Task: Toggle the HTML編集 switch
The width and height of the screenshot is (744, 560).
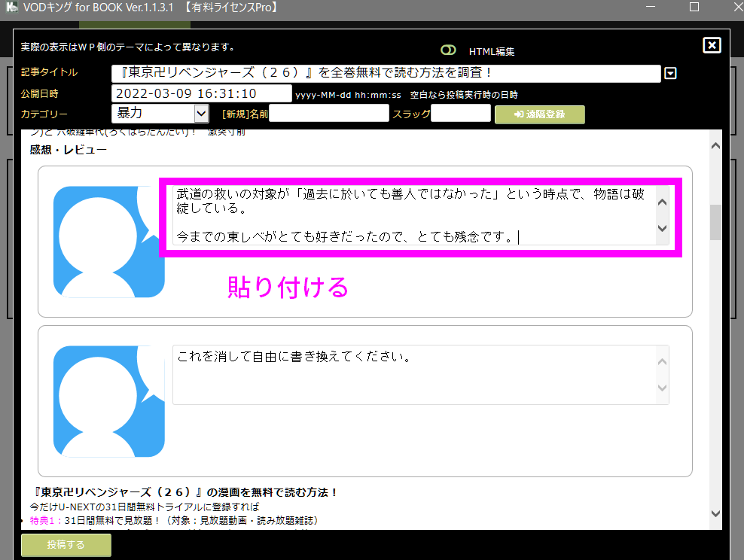Action: pyautogui.click(x=449, y=50)
